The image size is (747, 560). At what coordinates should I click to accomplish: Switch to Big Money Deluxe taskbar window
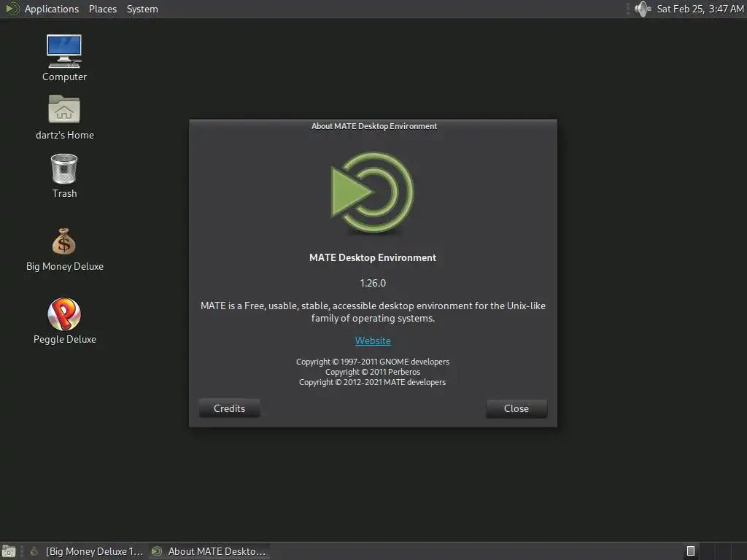tap(86, 551)
